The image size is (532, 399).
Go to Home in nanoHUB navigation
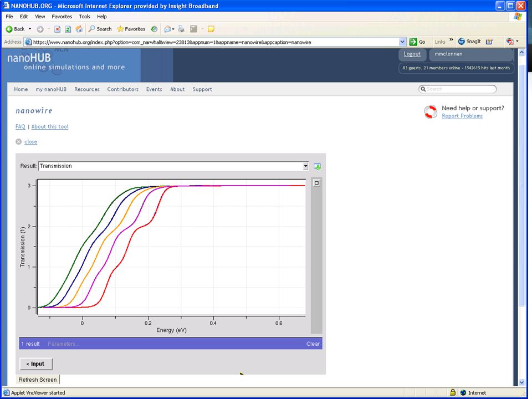[21, 89]
